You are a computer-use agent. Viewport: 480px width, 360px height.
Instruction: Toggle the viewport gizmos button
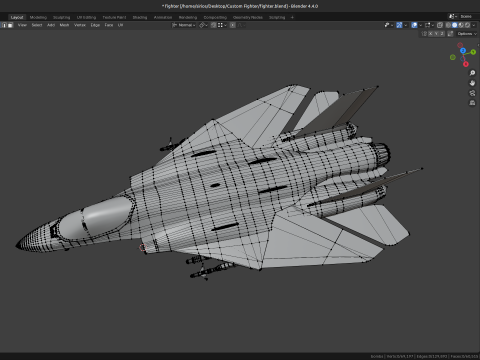point(399,25)
